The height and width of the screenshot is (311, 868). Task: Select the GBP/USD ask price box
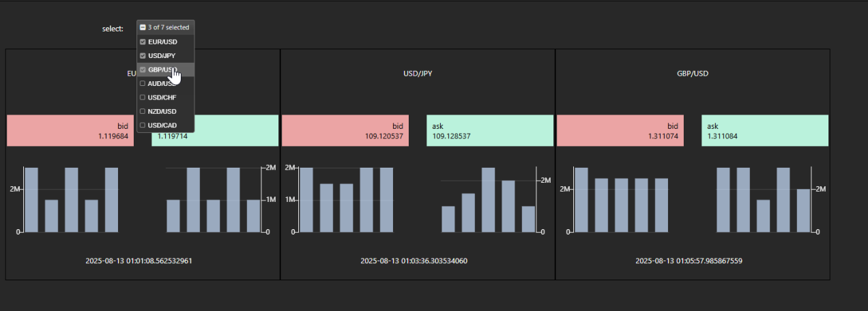765,131
